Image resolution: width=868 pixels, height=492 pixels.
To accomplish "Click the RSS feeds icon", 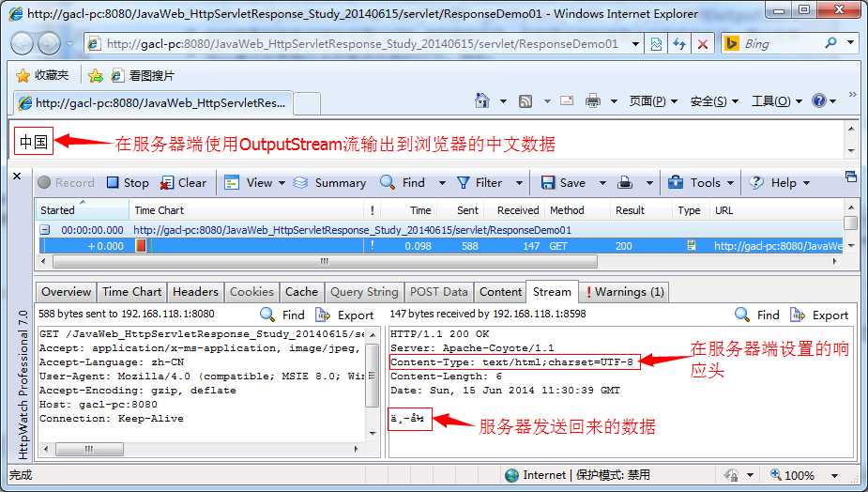I will pyautogui.click(x=525, y=100).
